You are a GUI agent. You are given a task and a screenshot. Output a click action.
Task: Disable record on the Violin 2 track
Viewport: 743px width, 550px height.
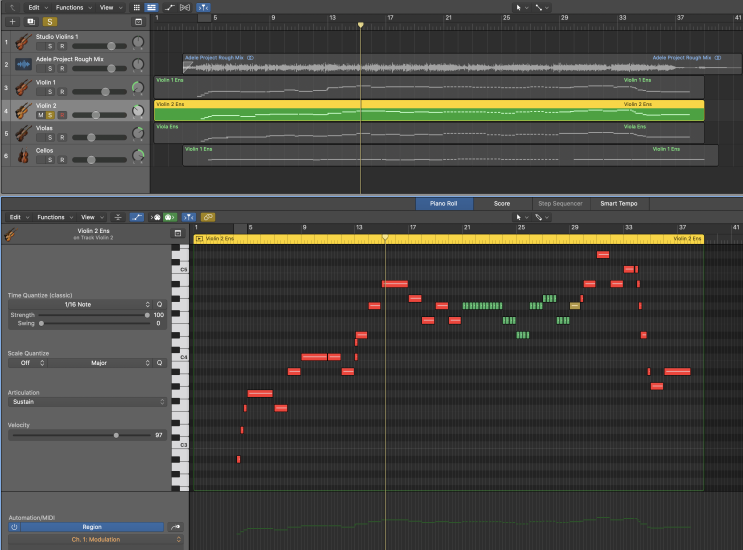pyautogui.click(x=62, y=115)
